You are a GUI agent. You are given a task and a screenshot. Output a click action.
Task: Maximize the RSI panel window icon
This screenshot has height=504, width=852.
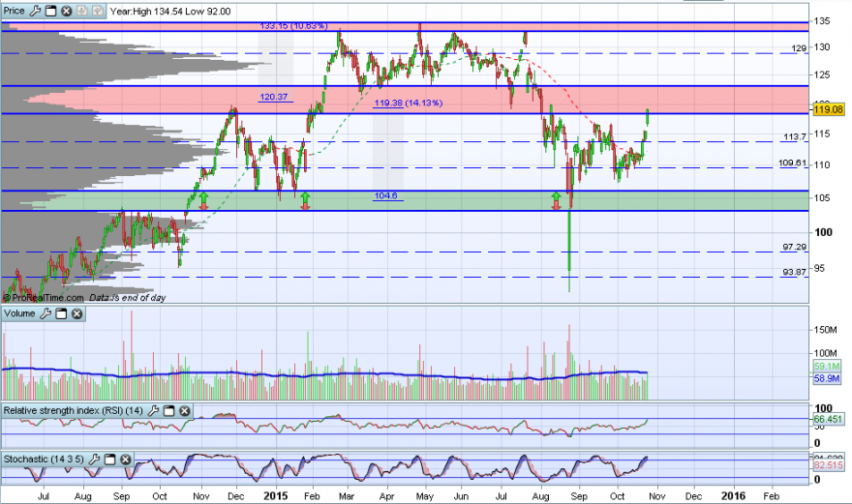click(169, 410)
